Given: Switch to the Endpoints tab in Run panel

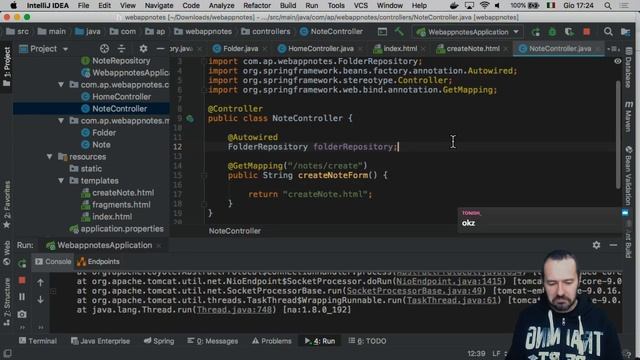Looking at the screenshot, I should [x=98, y=261].
